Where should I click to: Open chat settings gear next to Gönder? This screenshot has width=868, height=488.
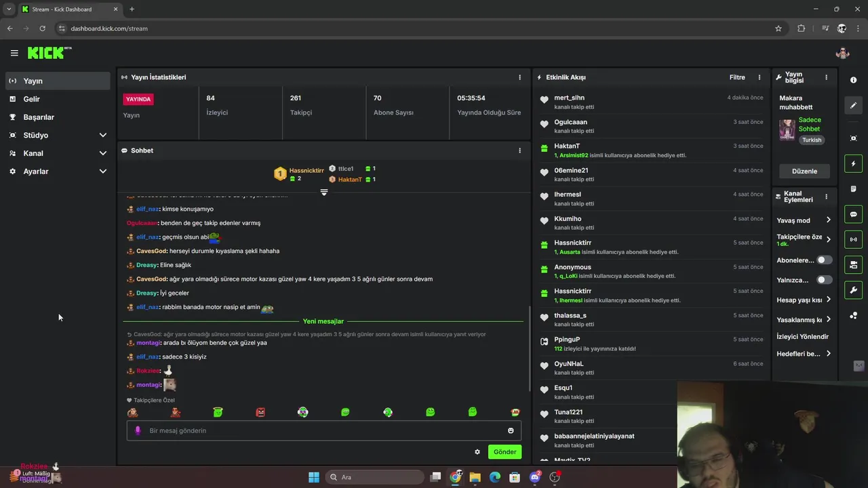(477, 452)
